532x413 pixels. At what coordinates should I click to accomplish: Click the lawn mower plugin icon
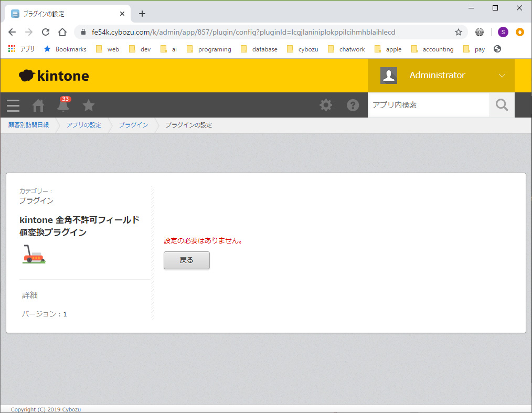point(34,254)
